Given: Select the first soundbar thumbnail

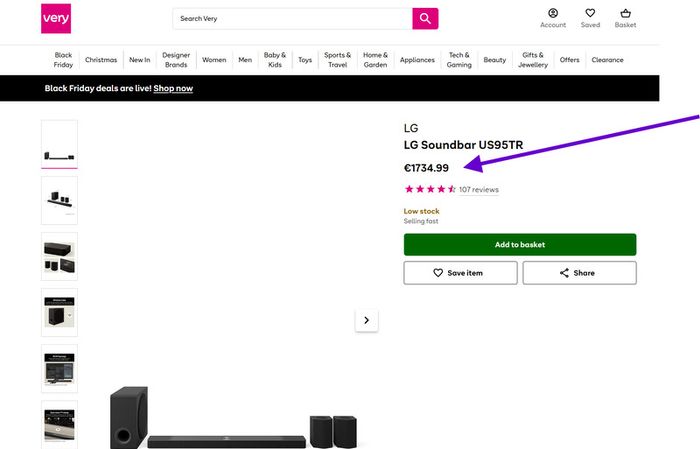Looking at the screenshot, I should pyautogui.click(x=59, y=144).
